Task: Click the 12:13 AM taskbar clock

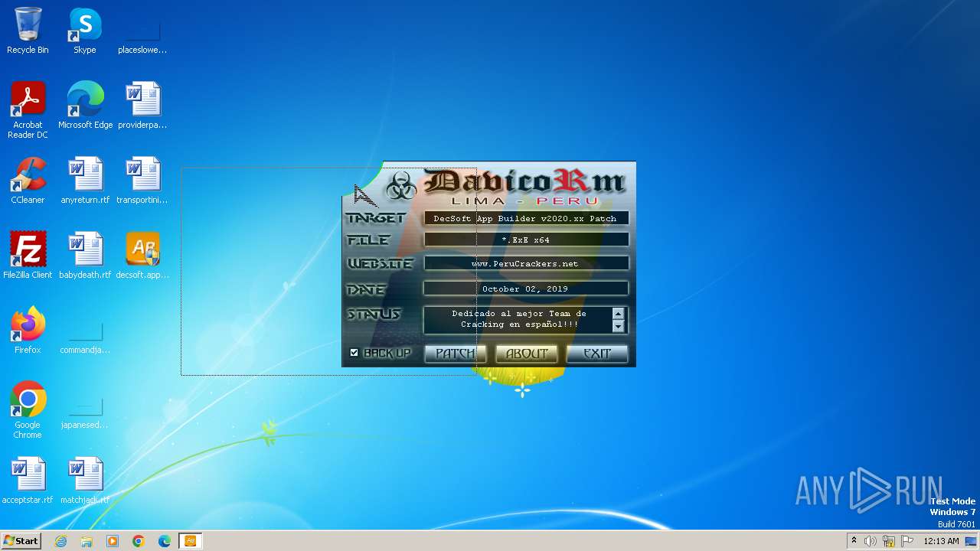Action: (941, 541)
